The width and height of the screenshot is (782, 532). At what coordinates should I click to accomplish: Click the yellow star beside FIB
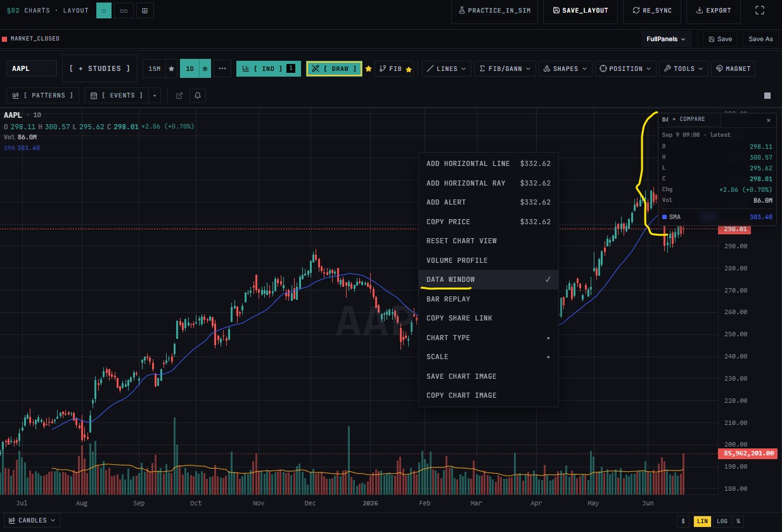[x=409, y=68]
